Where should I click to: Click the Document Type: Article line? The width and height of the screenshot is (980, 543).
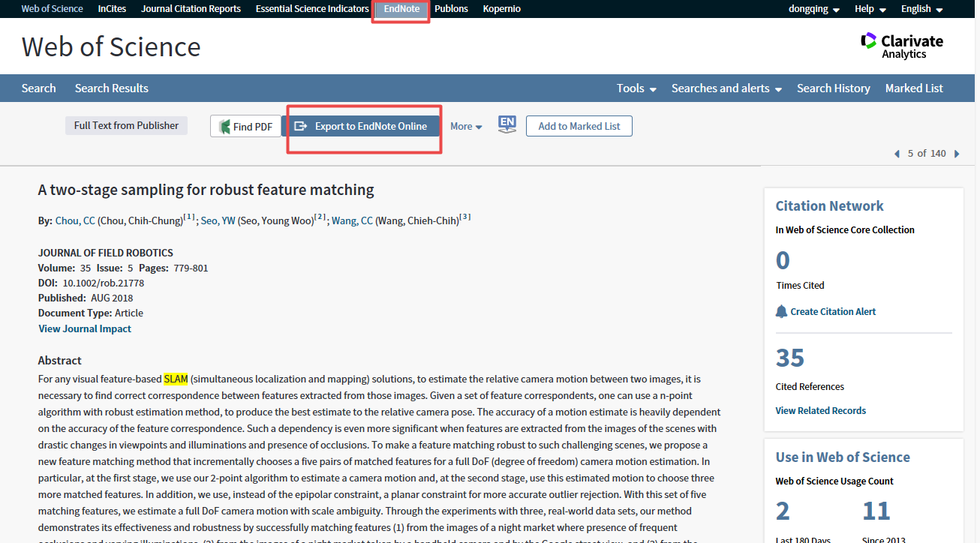[91, 313]
